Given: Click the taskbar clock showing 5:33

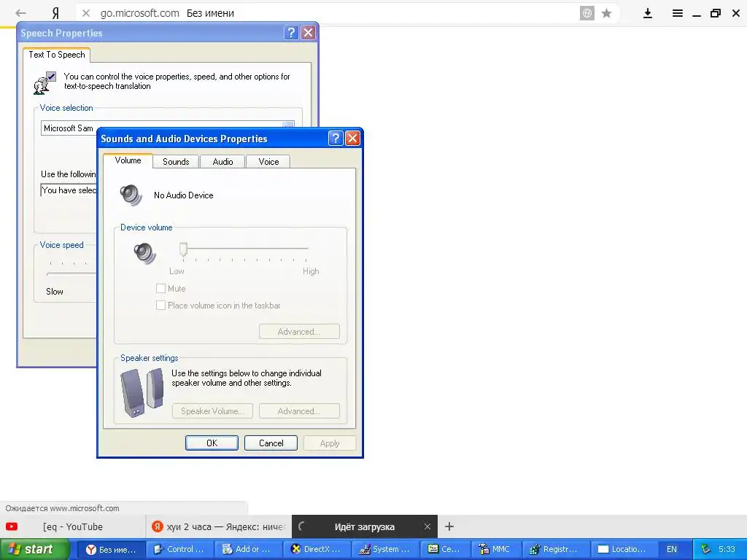Looking at the screenshot, I should tap(727, 549).
